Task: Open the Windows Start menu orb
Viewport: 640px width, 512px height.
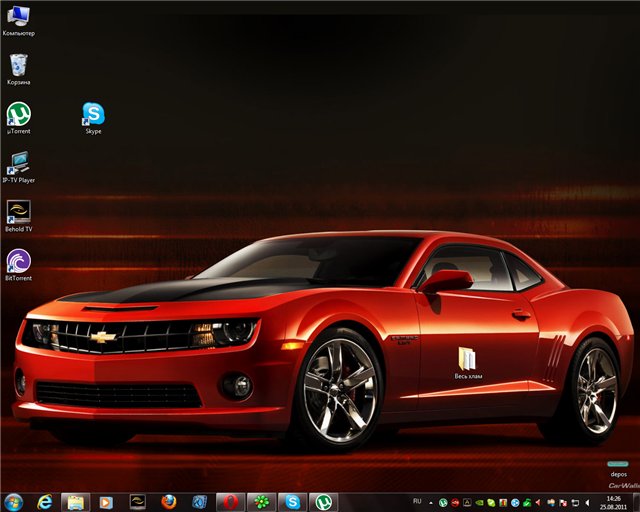Action: [13, 502]
